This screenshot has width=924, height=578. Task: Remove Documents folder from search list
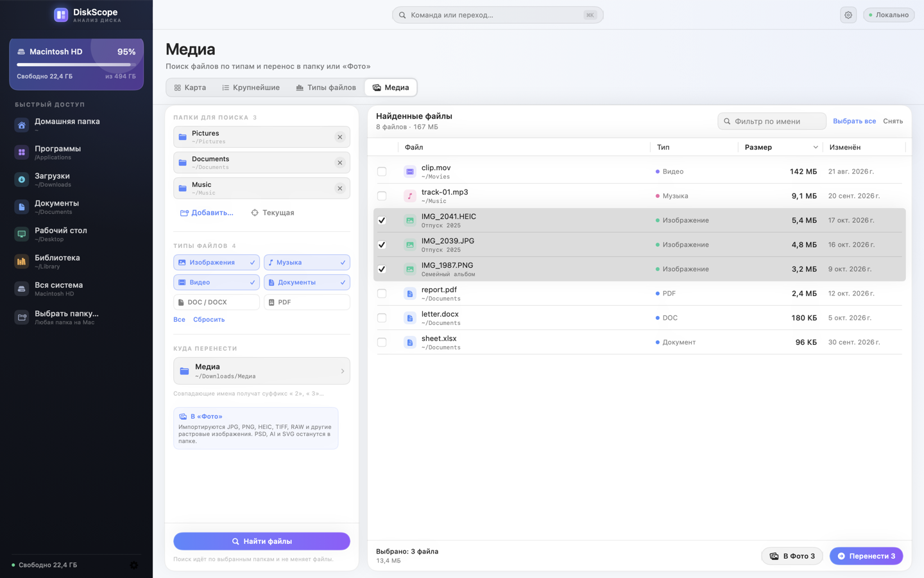[x=340, y=162]
